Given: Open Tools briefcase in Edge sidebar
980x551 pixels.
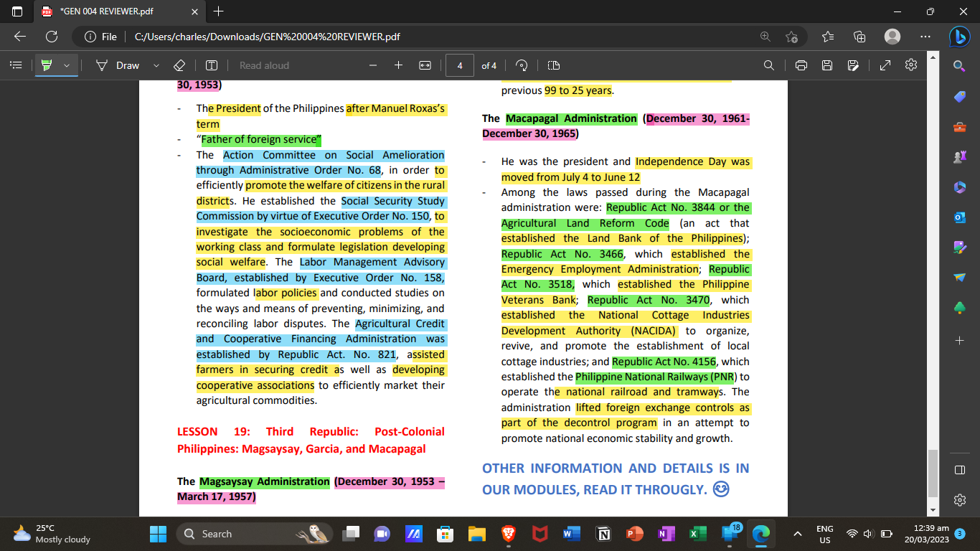Looking at the screenshot, I should 960,127.
